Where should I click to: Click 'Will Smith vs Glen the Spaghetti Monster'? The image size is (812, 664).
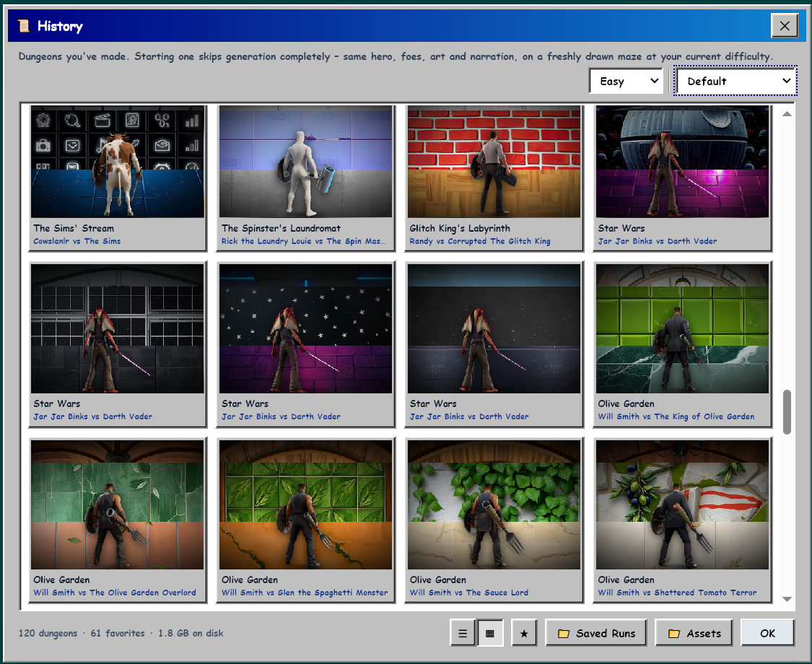[305, 593]
